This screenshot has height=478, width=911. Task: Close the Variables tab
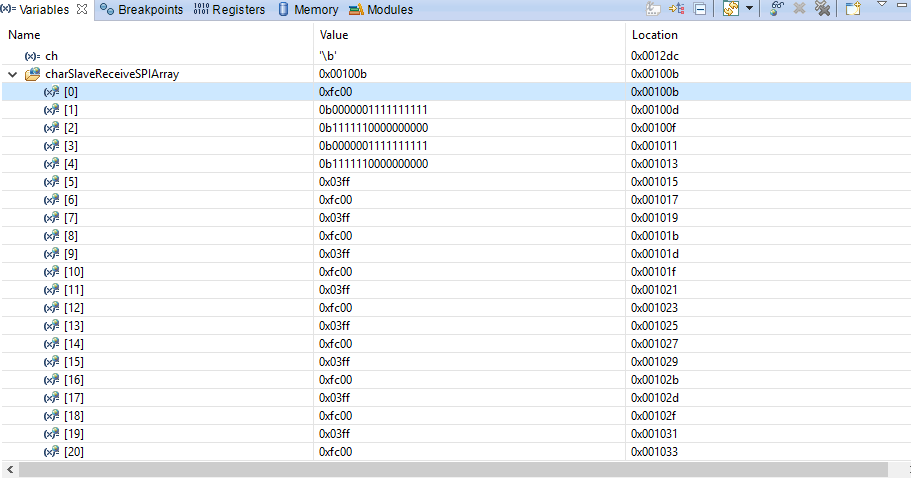pos(82,10)
